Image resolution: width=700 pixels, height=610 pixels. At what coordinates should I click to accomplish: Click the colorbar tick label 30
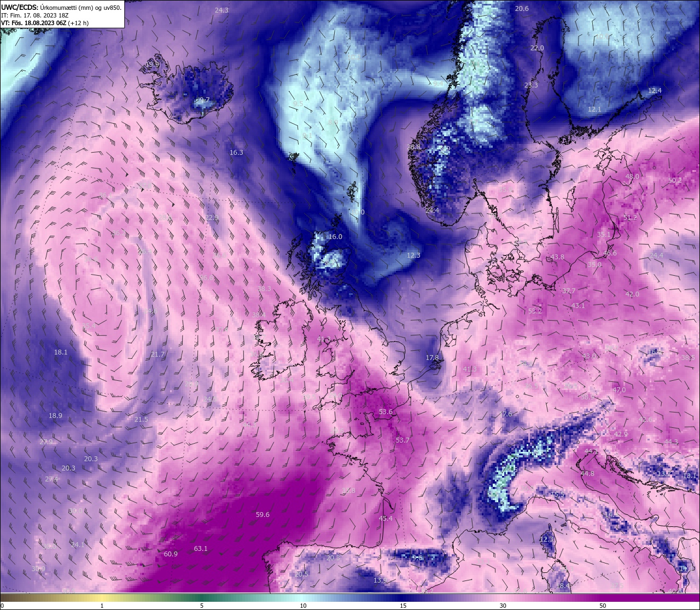click(503, 606)
